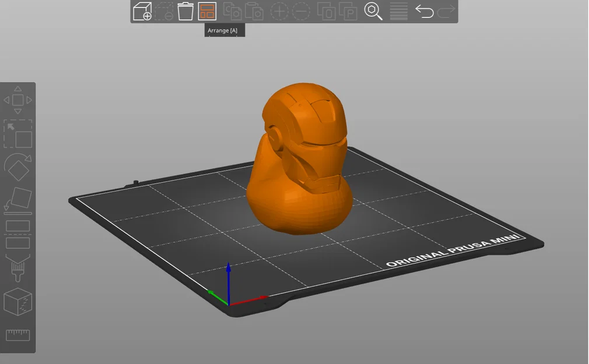Click the Add model icon

(142, 11)
